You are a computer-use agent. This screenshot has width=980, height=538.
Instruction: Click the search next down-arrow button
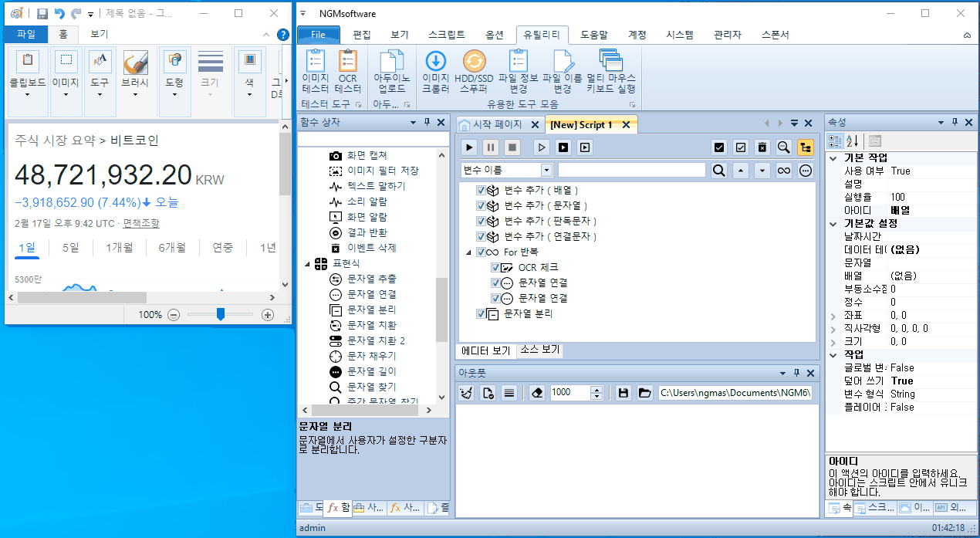tap(762, 171)
